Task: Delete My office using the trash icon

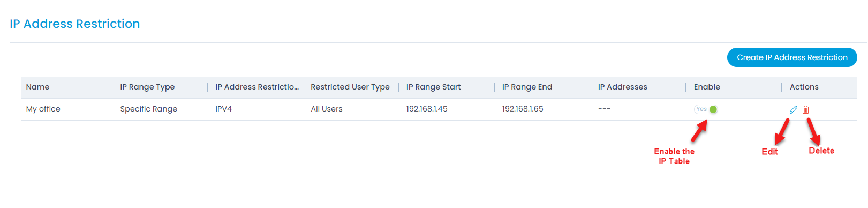Action: pyautogui.click(x=805, y=109)
